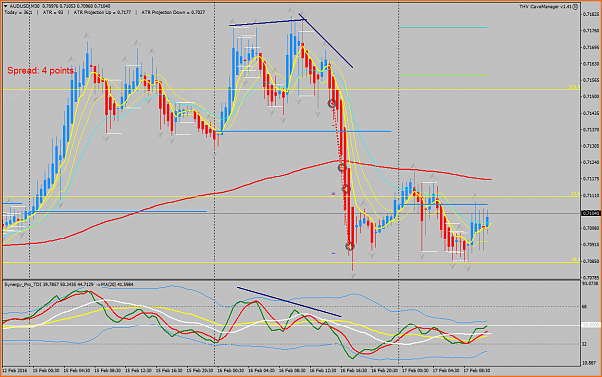Screen dimensions: 602x377
Task: Click the 0.71500 price scale label
Action: point(591,96)
